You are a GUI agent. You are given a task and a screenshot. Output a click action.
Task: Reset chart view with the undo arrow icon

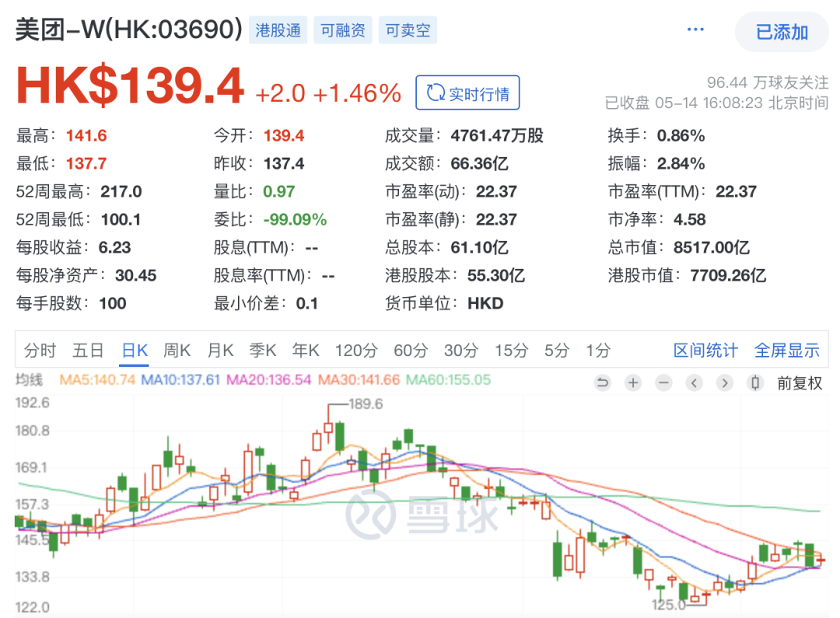click(602, 382)
